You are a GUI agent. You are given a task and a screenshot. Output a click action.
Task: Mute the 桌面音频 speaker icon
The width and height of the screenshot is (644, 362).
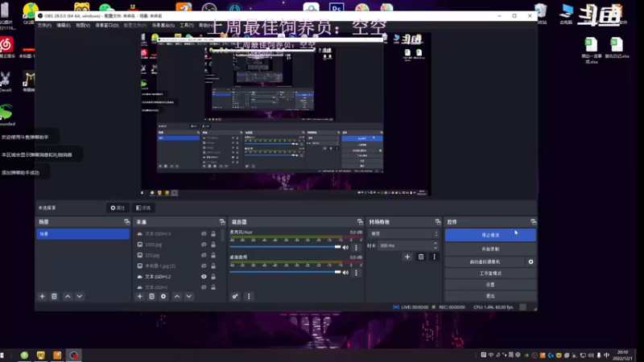[345, 272]
